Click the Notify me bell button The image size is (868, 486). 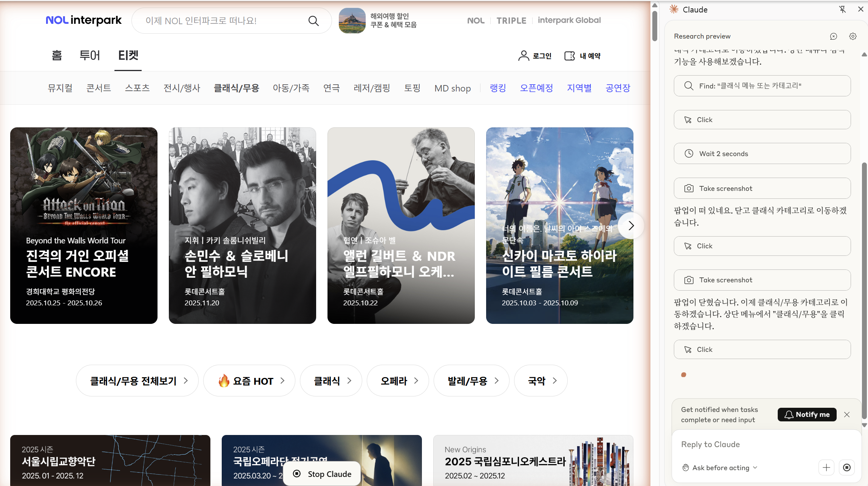[807, 415]
